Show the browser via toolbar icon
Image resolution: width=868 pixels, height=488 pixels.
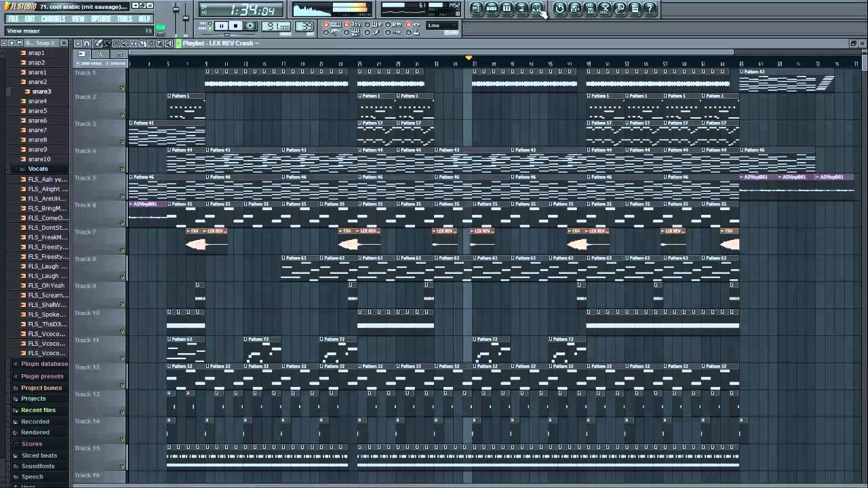(x=521, y=9)
